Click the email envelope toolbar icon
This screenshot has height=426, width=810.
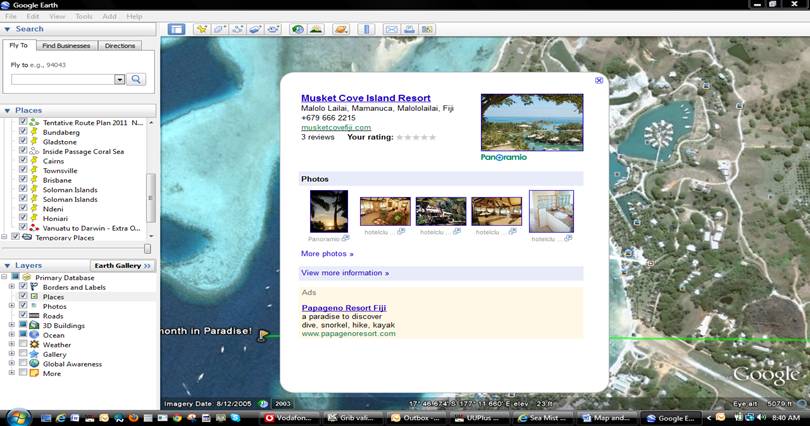(x=391, y=29)
